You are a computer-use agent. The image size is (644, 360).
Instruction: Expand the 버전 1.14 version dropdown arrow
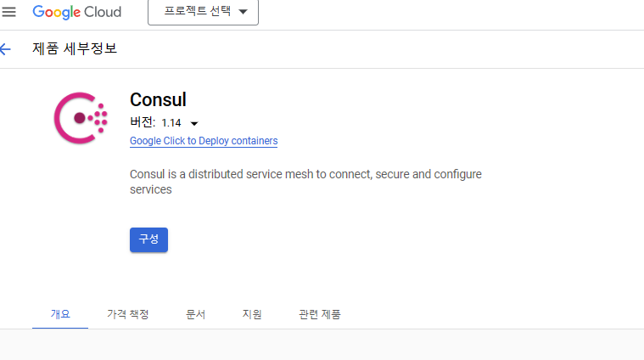click(194, 123)
